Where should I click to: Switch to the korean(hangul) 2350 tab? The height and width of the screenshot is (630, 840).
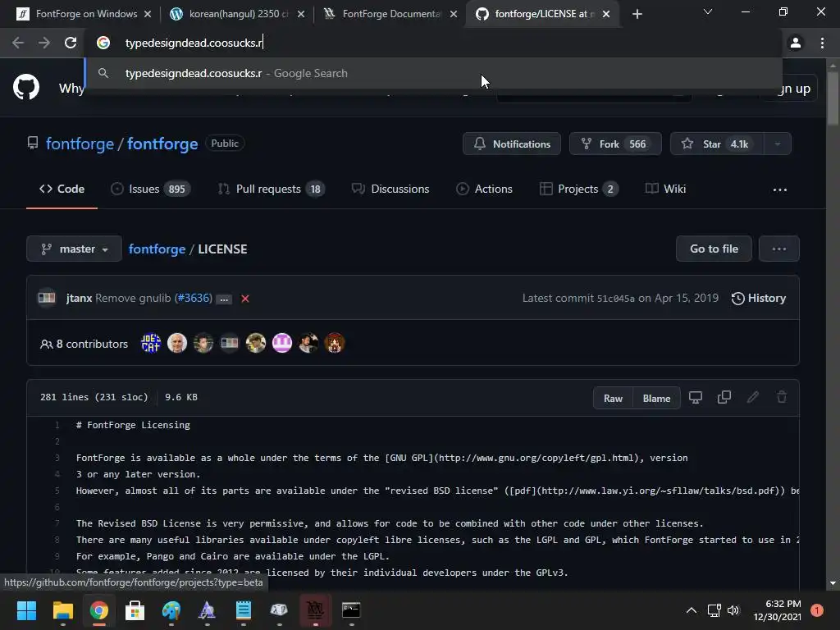tap(237, 14)
